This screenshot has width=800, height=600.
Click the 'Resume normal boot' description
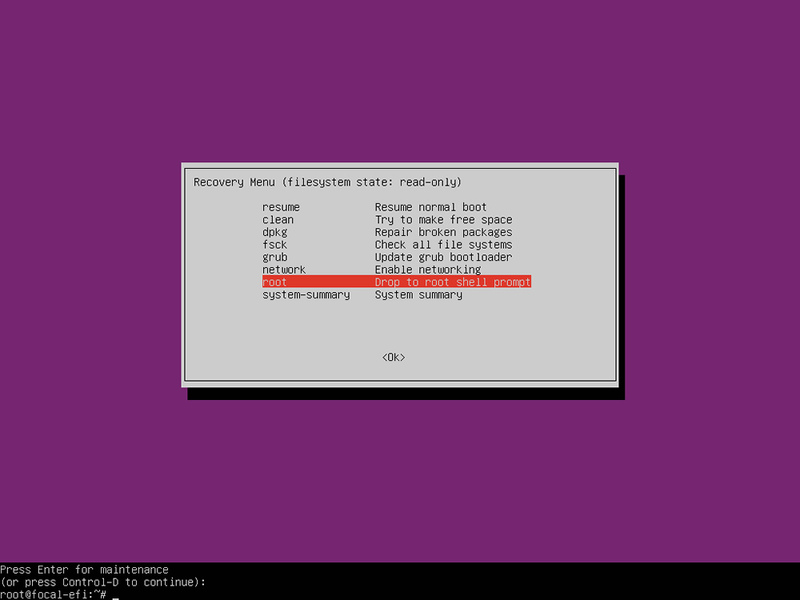pos(431,207)
